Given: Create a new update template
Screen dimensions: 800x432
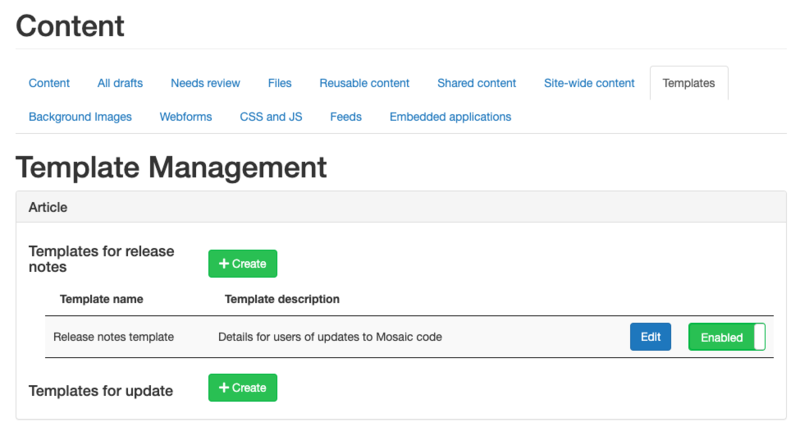Looking at the screenshot, I should click(x=242, y=388).
